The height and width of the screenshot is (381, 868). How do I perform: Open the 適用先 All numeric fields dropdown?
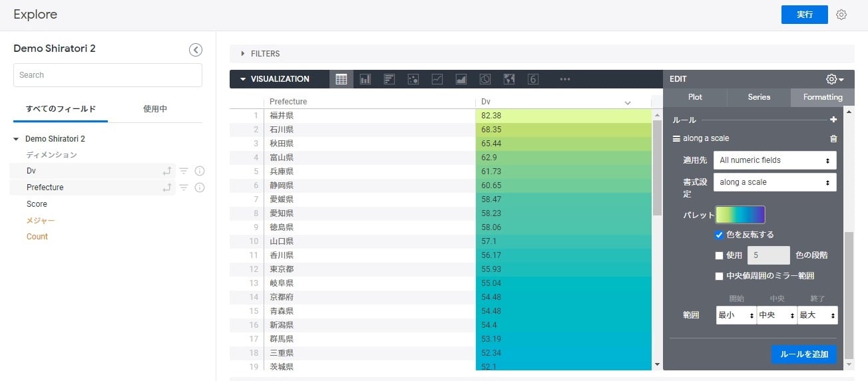(x=775, y=160)
